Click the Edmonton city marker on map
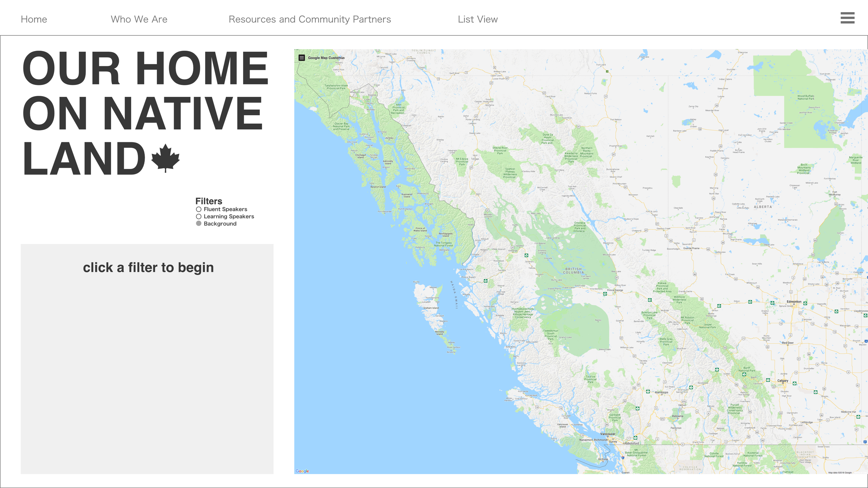The width and height of the screenshot is (868, 488). [x=794, y=304]
